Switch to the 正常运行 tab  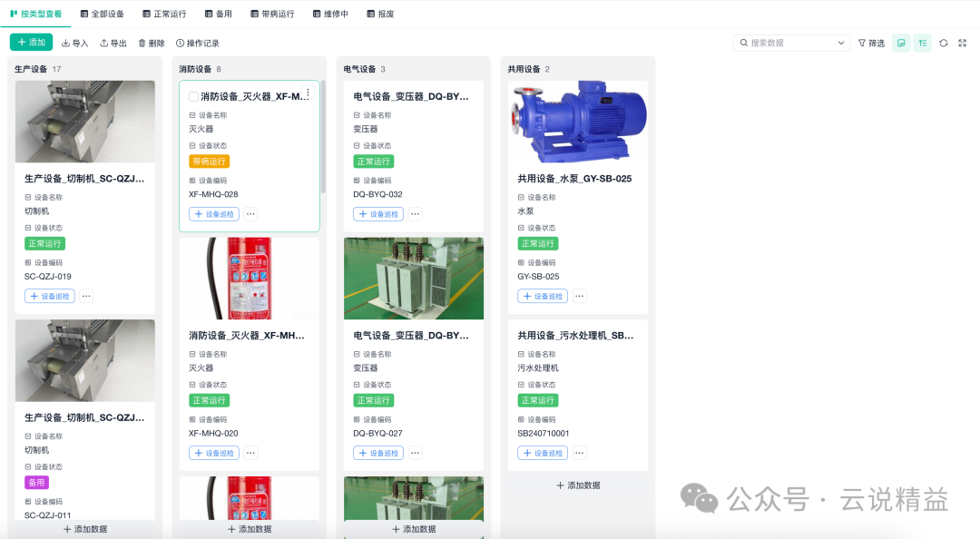coord(164,14)
